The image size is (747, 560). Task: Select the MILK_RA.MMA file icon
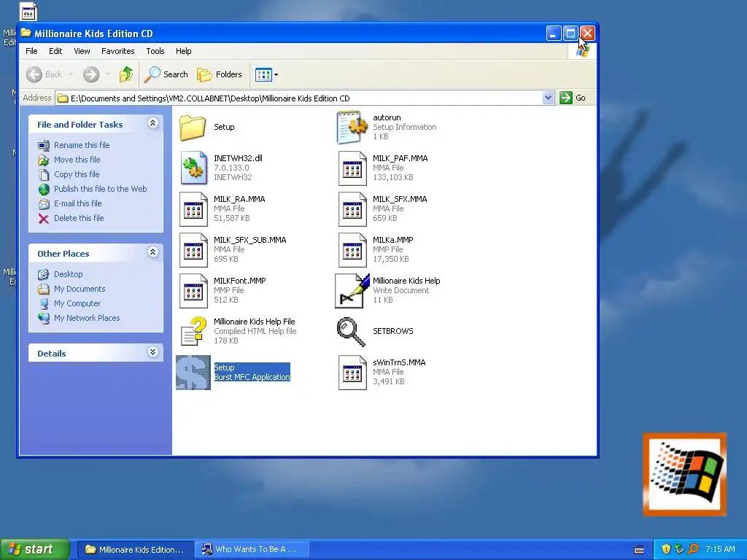point(193,209)
